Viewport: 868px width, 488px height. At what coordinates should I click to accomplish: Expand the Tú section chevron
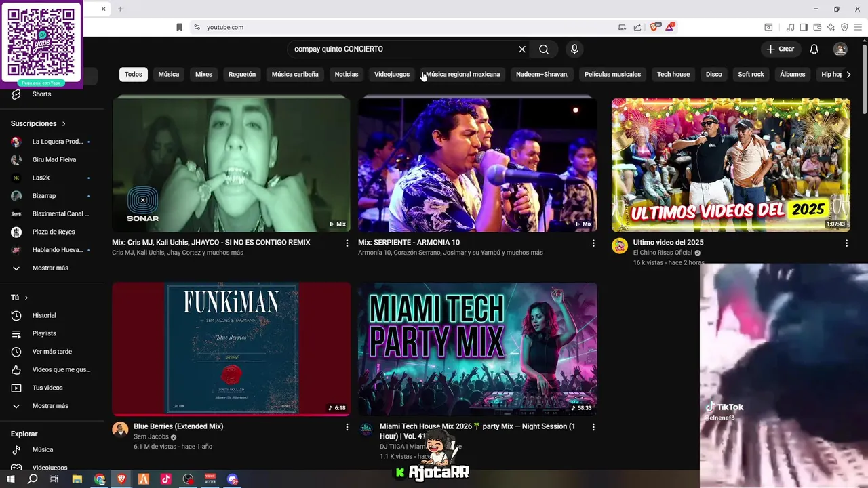pos(26,298)
